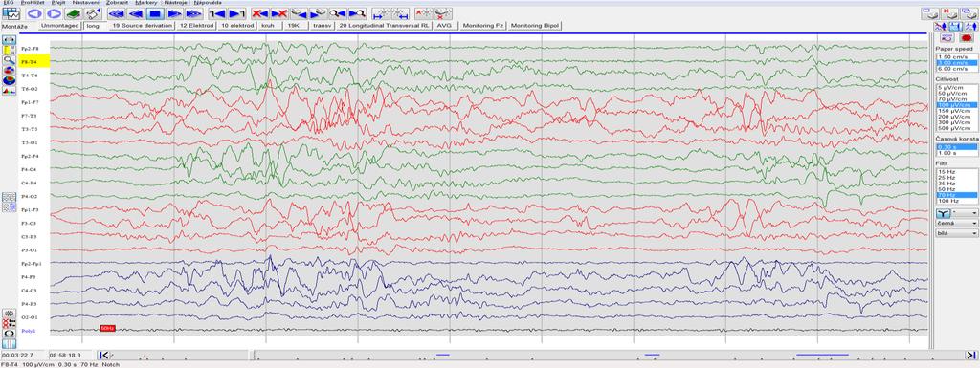The width and height of the screenshot is (980, 368).
Task: Open the brain map icon in left sidebar
Action: click(10, 80)
